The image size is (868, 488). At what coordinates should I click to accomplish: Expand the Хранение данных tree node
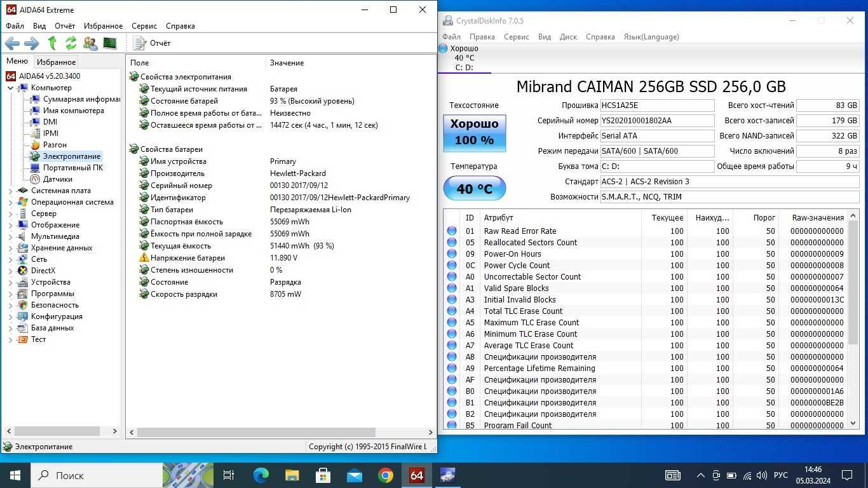(x=11, y=248)
